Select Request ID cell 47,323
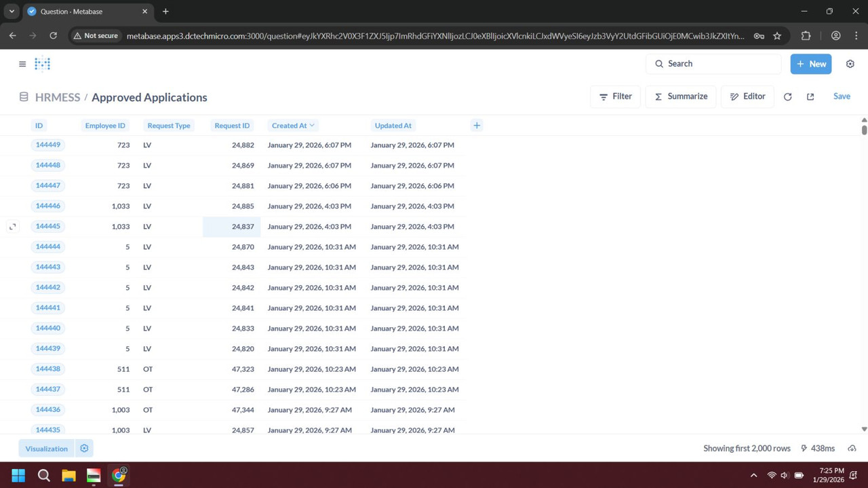 pos(232,369)
